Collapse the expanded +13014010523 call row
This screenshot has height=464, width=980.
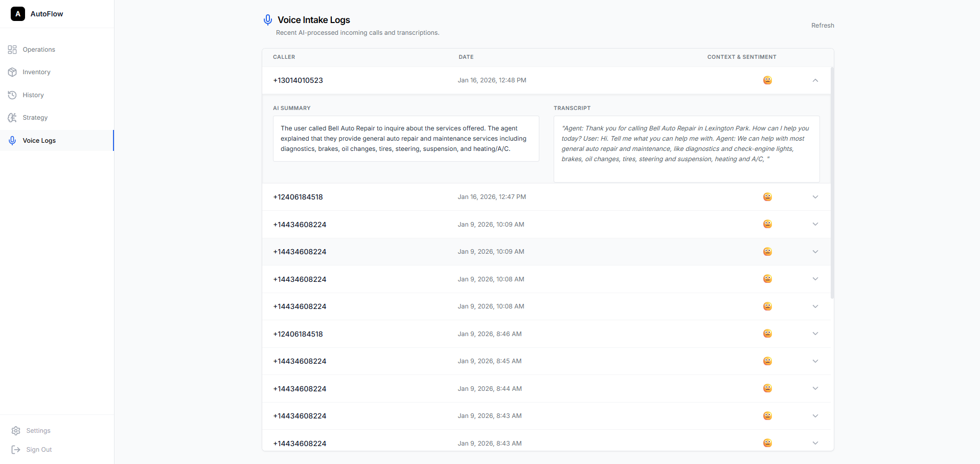pyautogui.click(x=815, y=80)
